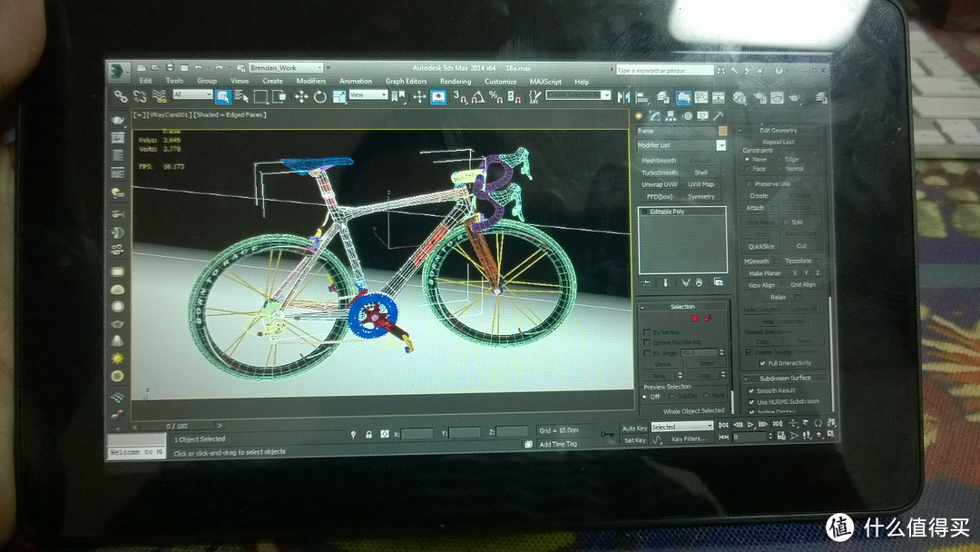
Task: Enable the By Angle checkbox
Action: [x=647, y=353]
